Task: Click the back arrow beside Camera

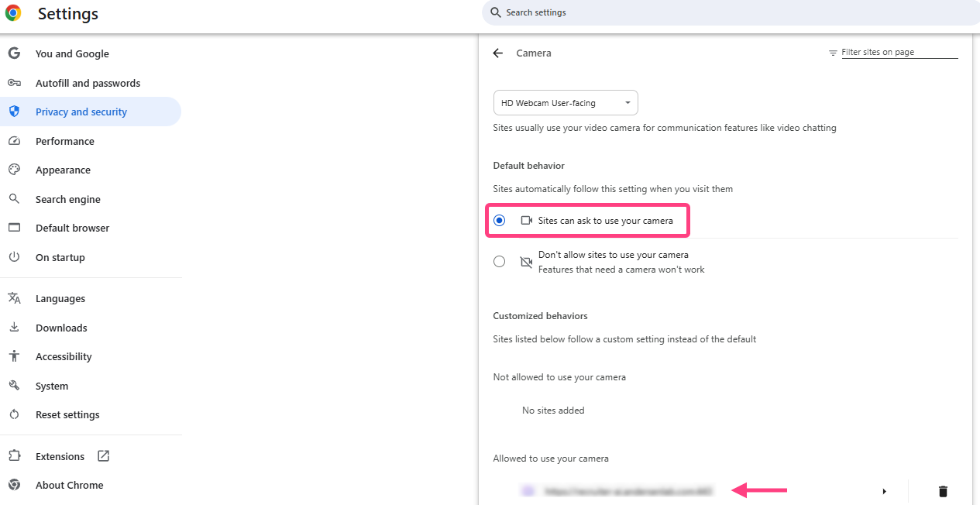Action: (x=497, y=53)
